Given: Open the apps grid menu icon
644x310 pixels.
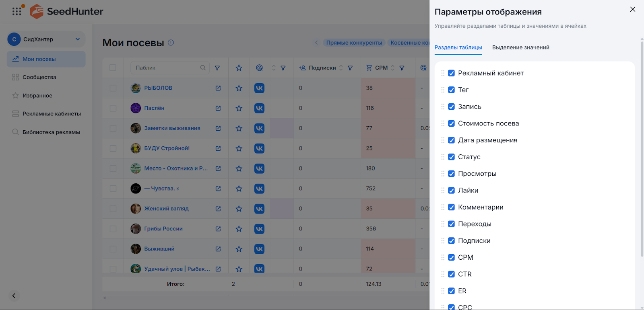Looking at the screenshot, I should [17, 11].
